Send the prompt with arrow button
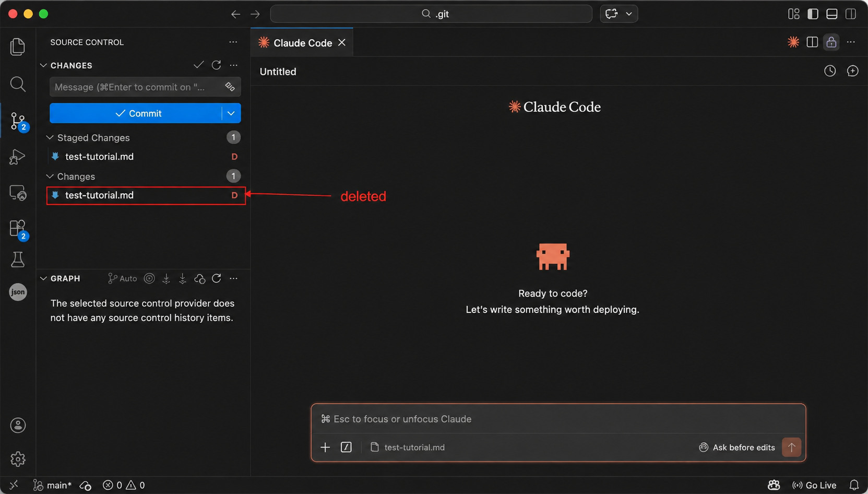The image size is (868, 494). click(792, 448)
